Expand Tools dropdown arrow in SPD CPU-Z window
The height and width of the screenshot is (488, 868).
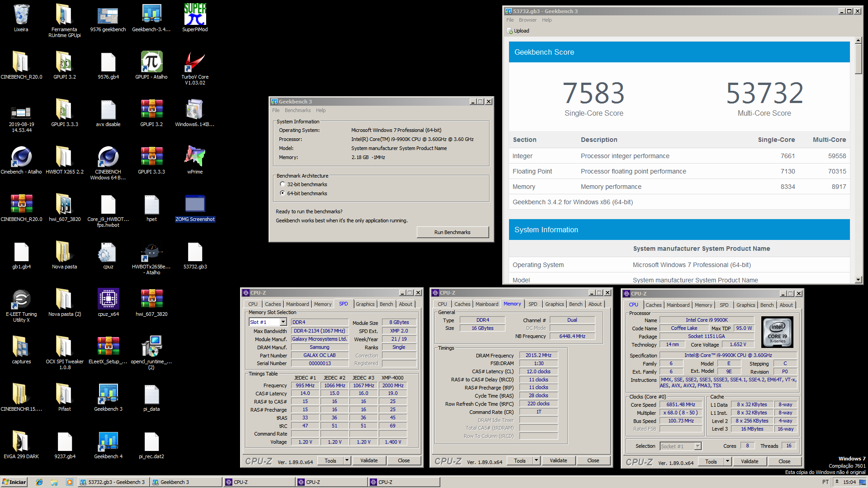tap(347, 461)
